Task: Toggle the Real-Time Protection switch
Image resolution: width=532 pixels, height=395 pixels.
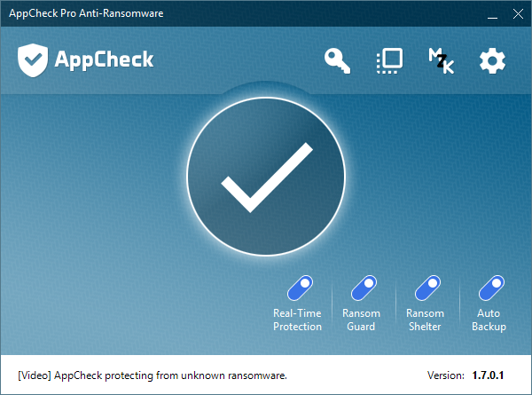Action: [x=298, y=288]
